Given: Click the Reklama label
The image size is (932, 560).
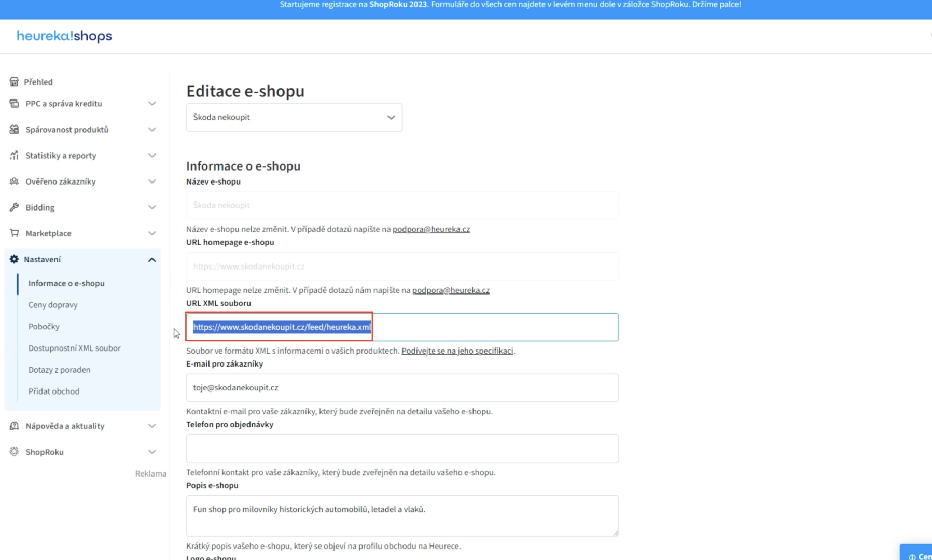Looking at the screenshot, I should click(151, 473).
